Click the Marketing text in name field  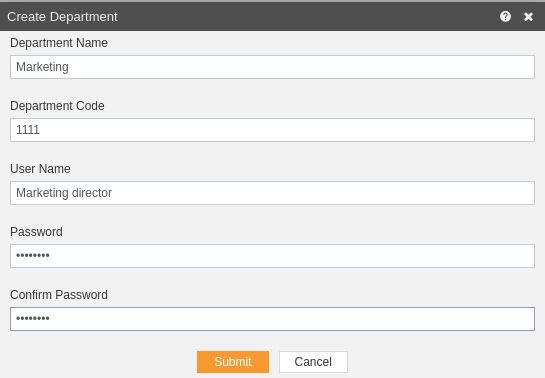[x=42, y=67]
